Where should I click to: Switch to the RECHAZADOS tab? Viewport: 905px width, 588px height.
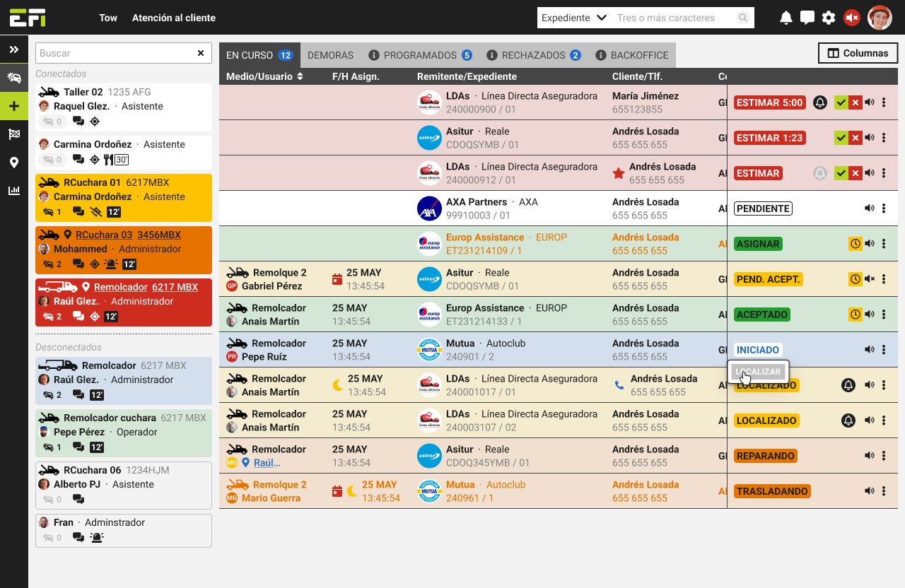coord(534,55)
